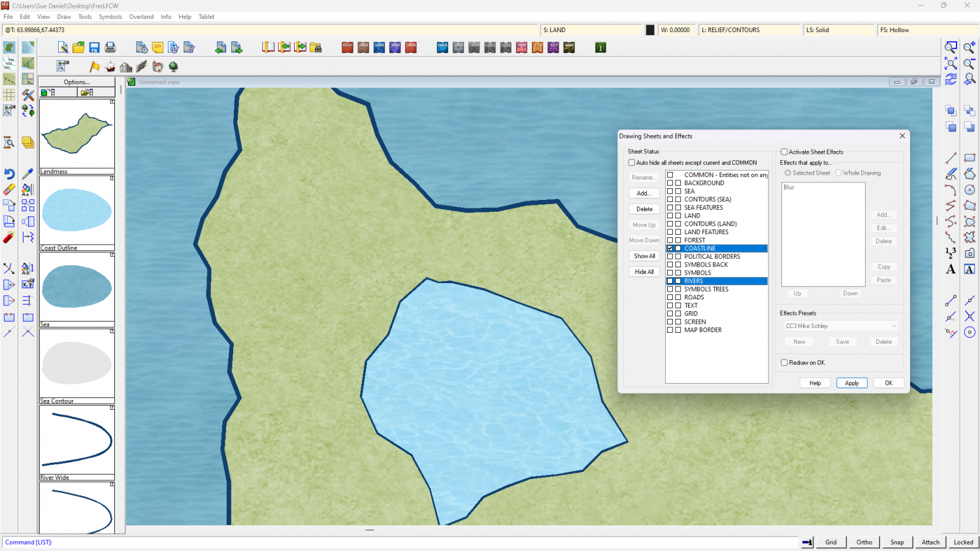This screenshot has height=551, width=980.
Task: Click the Erase tool icon
Action: (x=9, y=190)
